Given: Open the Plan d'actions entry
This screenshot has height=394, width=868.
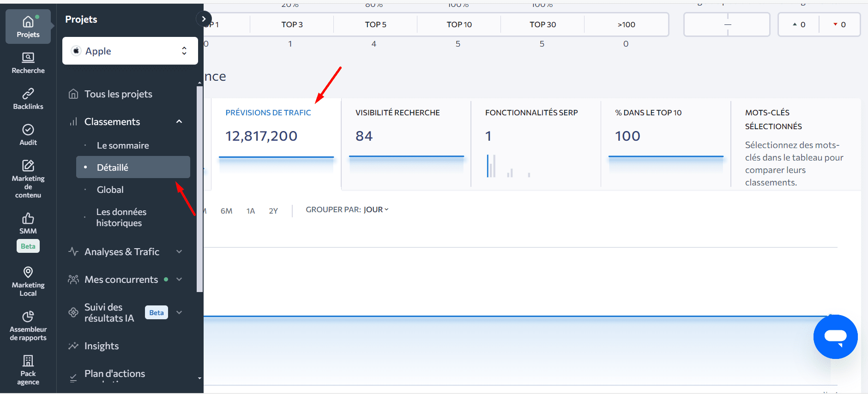Looking at the screenshot, I should [115, 374].
